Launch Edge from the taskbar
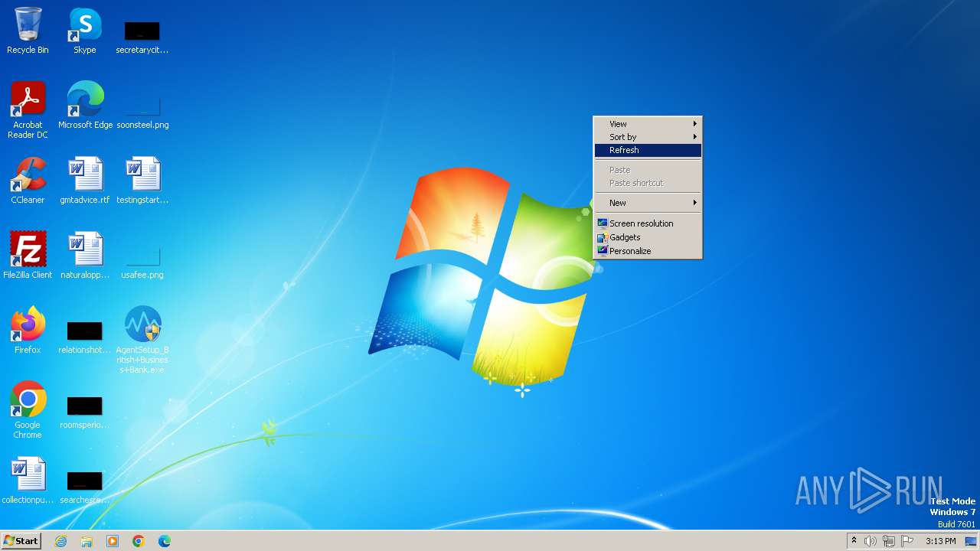This screenshot has height=551, width=980. click(x=165, y=541)
